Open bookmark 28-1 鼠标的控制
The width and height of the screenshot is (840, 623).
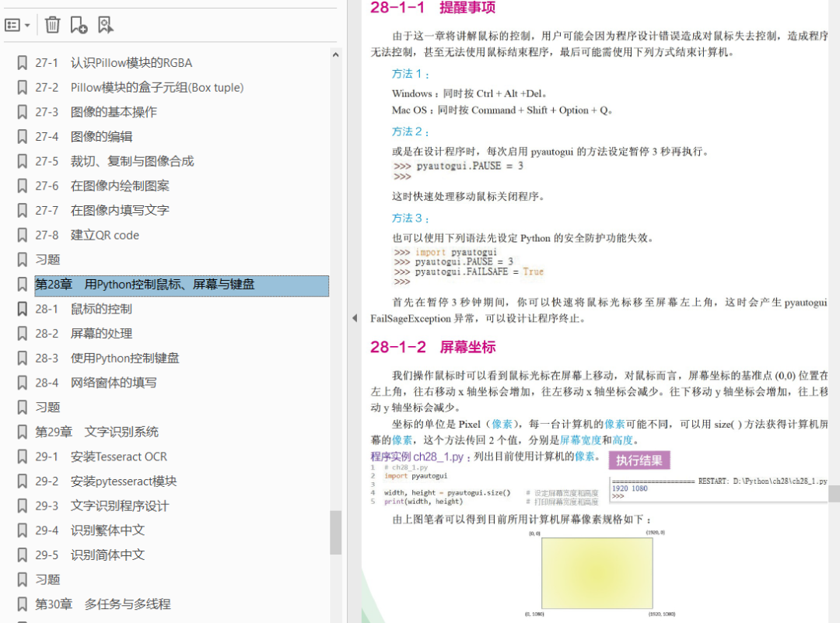pos(83,309)
